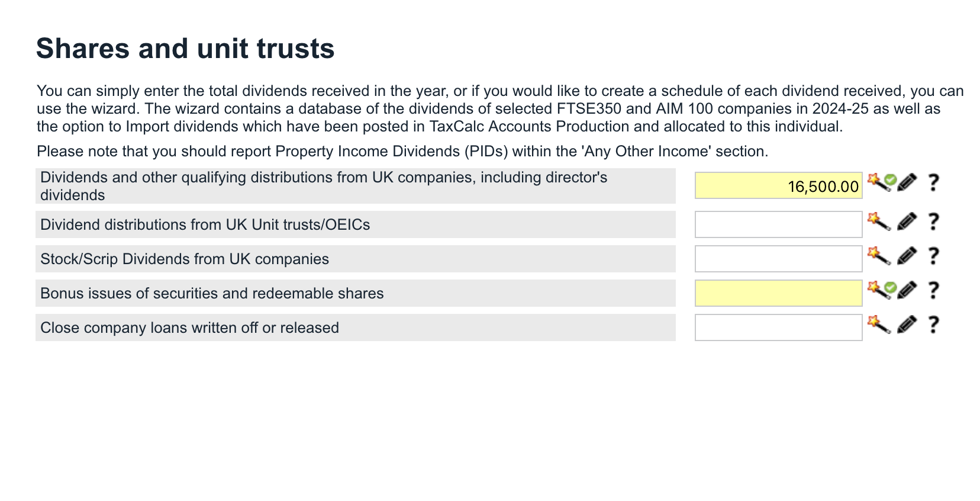The width and height of the screenshot is (980, 501).
Task: Click pencil icon for Unit trusts/OEICs row
Action: 907,221
